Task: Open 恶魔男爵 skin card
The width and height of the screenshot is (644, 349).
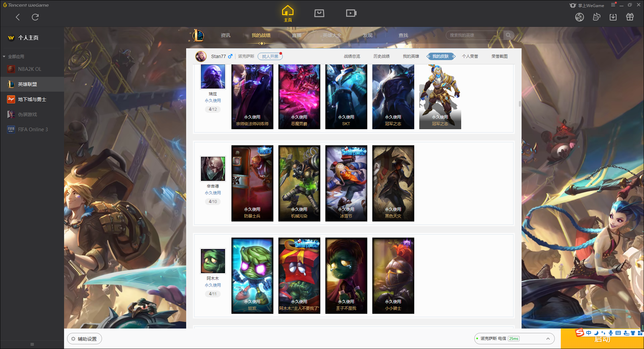Action: pyautogui.click(x=299, y=97)
